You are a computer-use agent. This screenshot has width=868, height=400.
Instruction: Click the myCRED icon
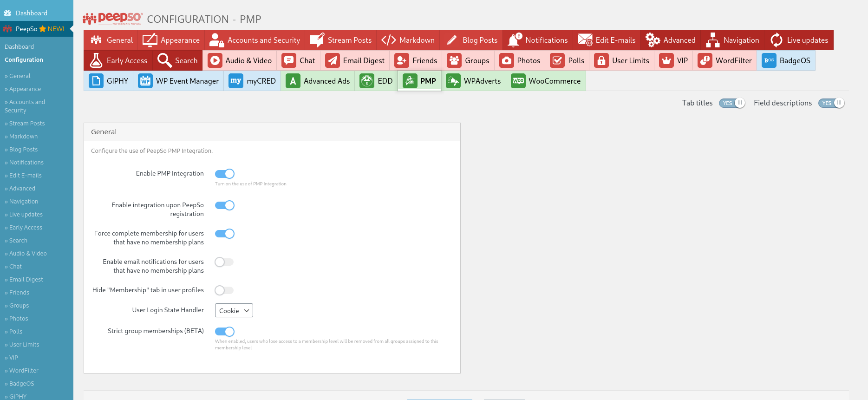[x=236, y=81]
